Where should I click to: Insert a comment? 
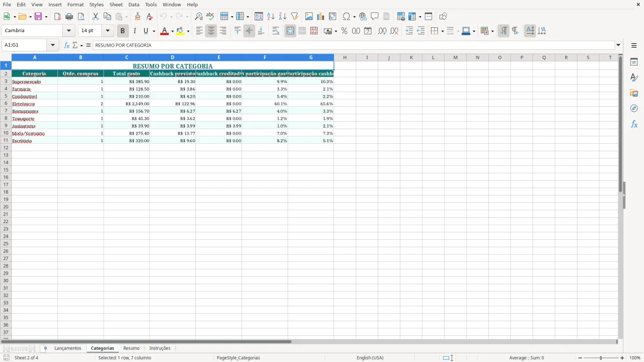click(375, 17)
